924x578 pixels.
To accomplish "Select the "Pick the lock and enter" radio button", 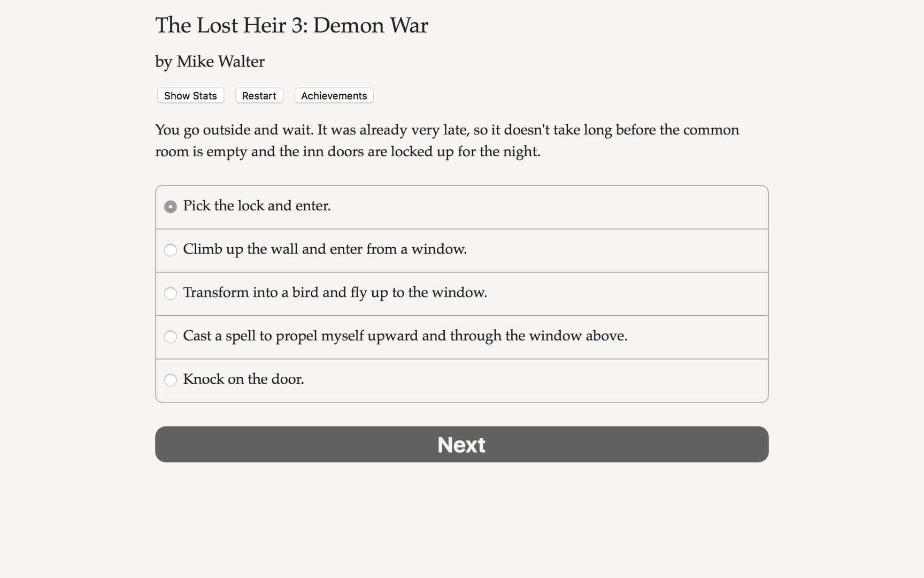I will pyautogui.click(x=170, y=206).
